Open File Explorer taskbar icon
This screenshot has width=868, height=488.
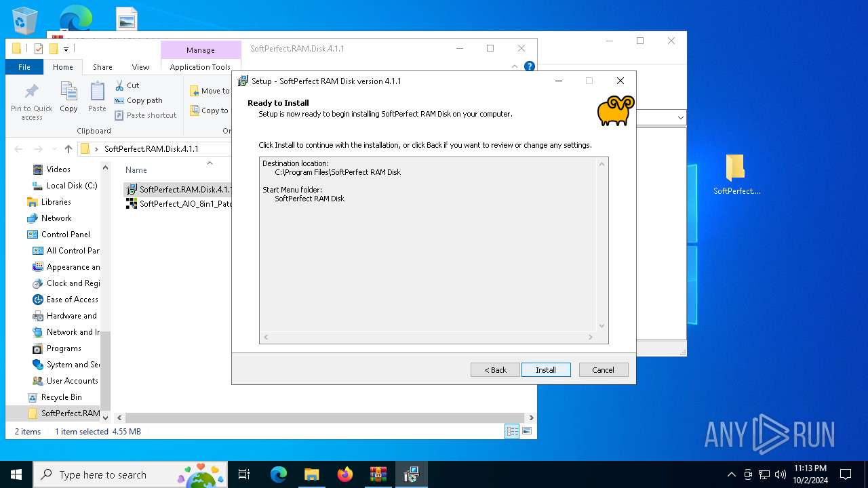[x=311, y=474]
